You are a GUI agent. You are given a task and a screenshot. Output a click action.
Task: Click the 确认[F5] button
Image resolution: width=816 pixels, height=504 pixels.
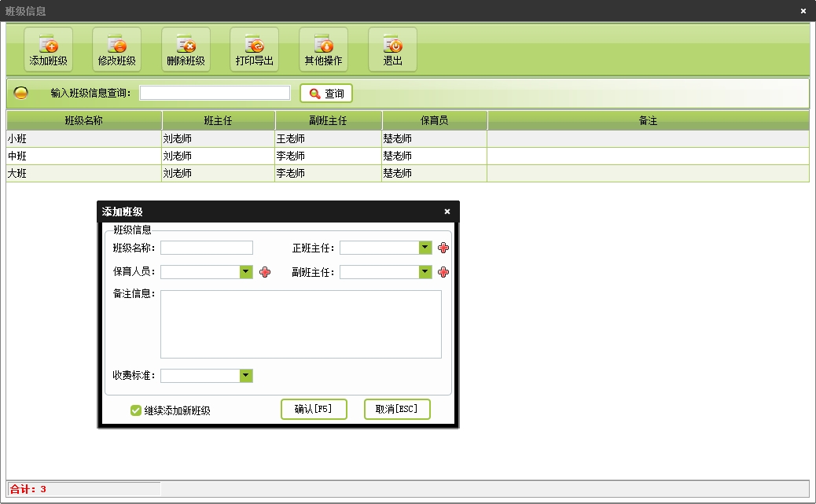314,409
